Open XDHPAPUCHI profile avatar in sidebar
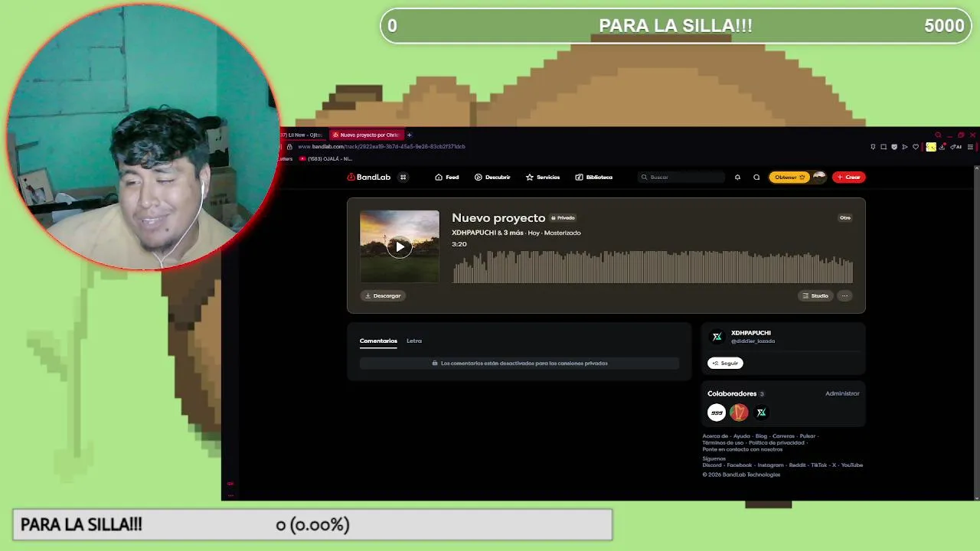The width and height of the screenshot is (980, 551). (x=717, y=337)
